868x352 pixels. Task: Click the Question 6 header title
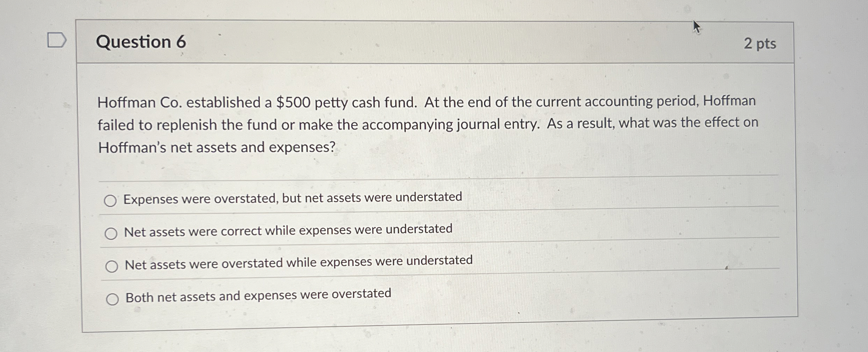pos(141,42)
